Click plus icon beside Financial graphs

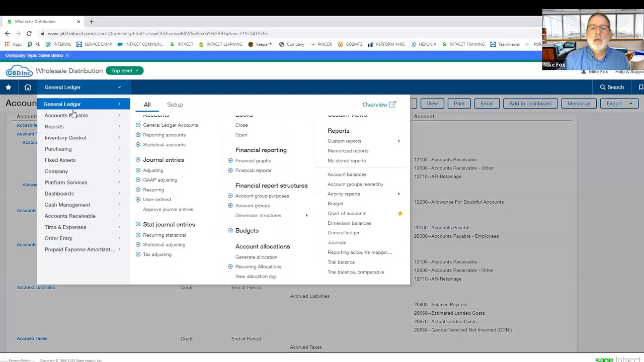[230, 160]
